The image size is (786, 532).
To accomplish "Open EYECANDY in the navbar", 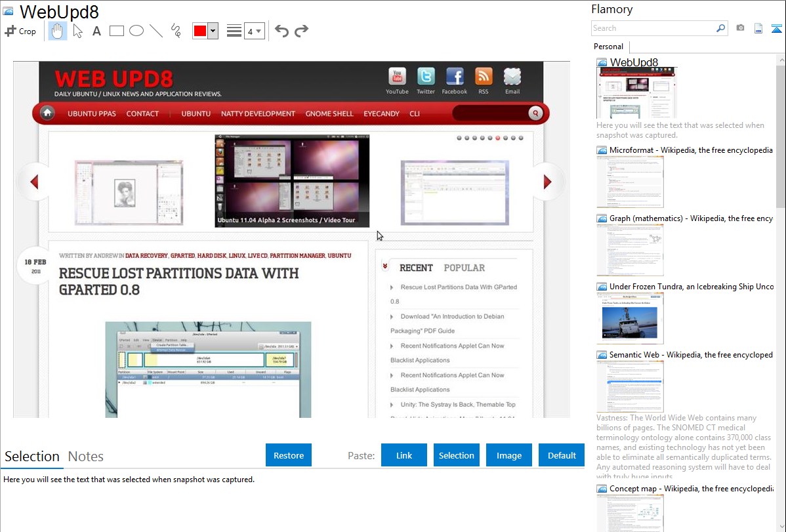I will tap(381, 114).
